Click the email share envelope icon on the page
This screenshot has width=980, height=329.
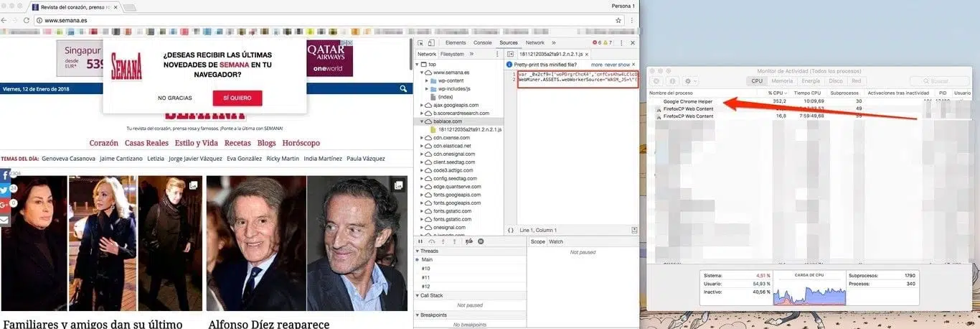pos(4,219)
